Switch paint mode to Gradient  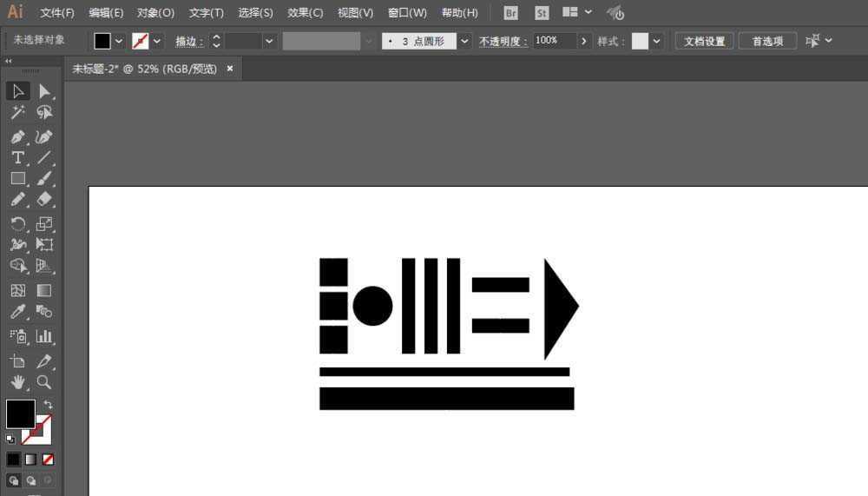coord(30,460)
